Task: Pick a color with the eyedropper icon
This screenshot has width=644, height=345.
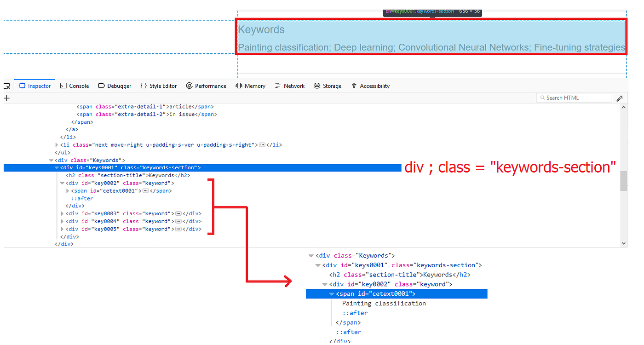Action: coord(620,98)
